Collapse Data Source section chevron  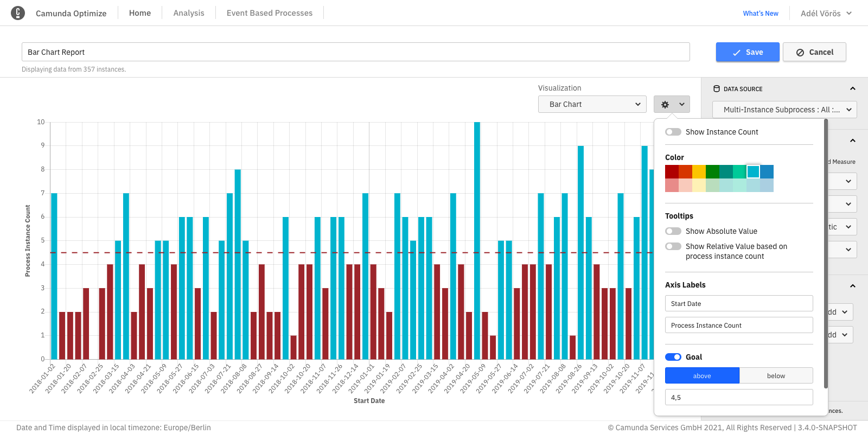852,89
